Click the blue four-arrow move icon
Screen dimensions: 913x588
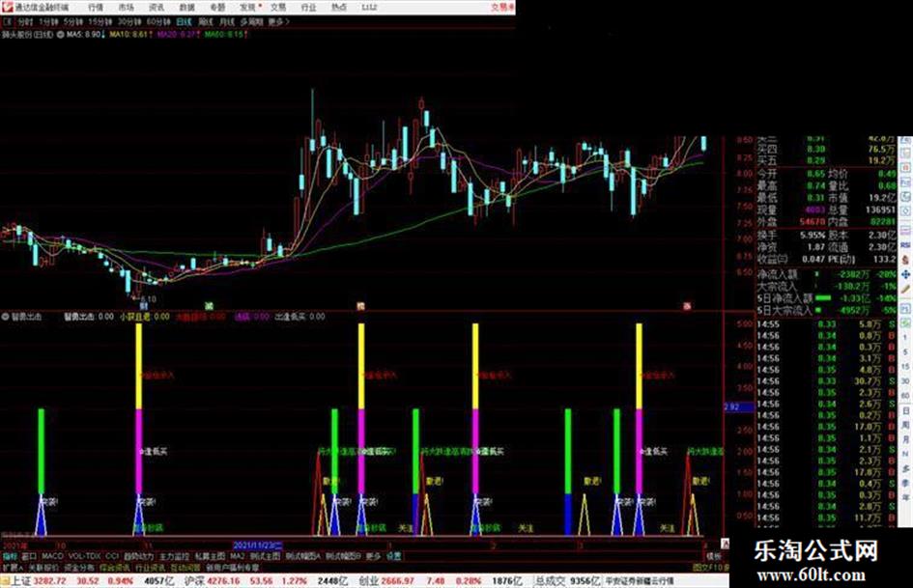click(905, 274)
